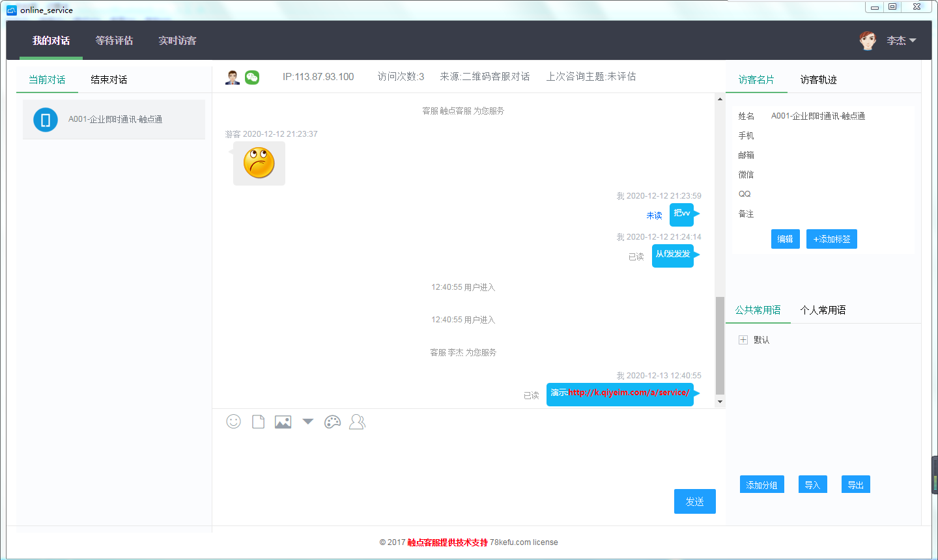This screenshot has width=938, height=560.
Task: Click the send image icon
Action: 283,422
